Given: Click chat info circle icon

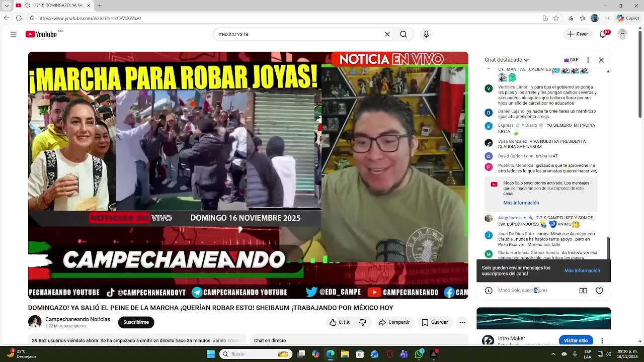Looking at the screenshot, I should point(489,291).
